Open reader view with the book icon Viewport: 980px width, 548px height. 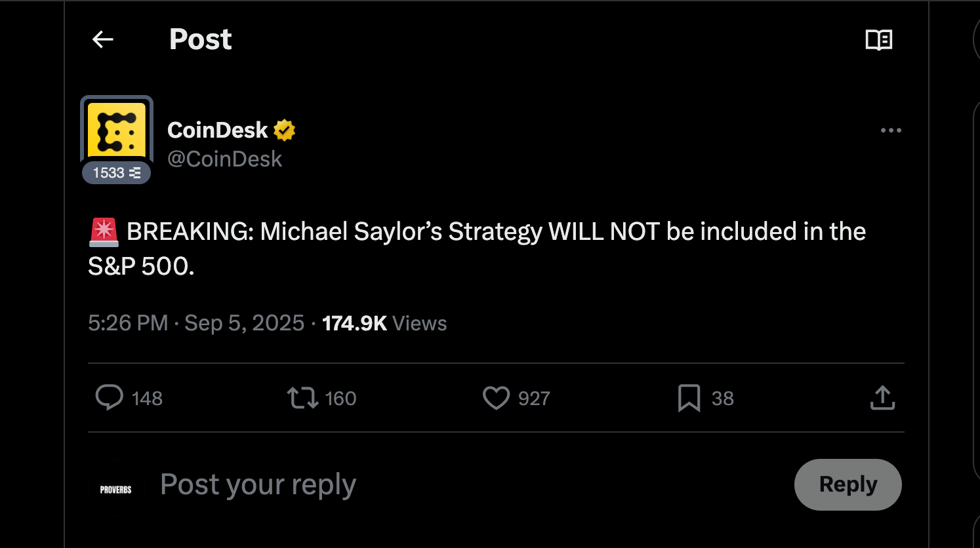(x=878, y=40)
